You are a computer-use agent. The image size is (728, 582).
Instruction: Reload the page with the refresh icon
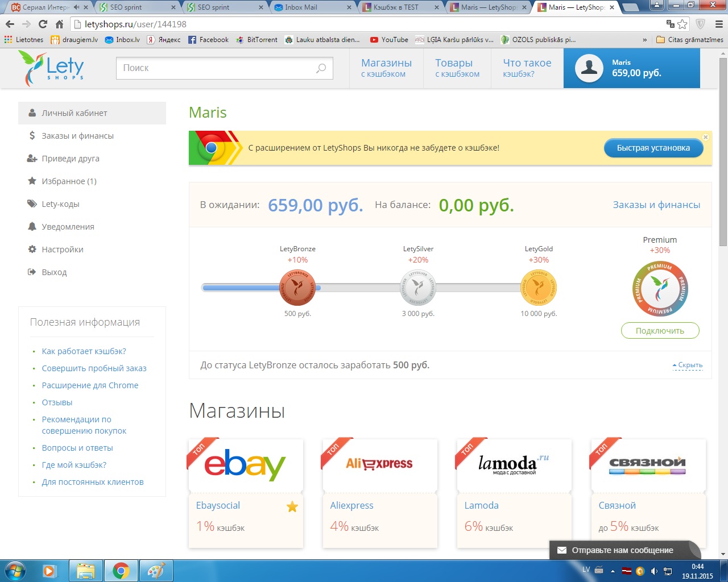click(43, 24)
